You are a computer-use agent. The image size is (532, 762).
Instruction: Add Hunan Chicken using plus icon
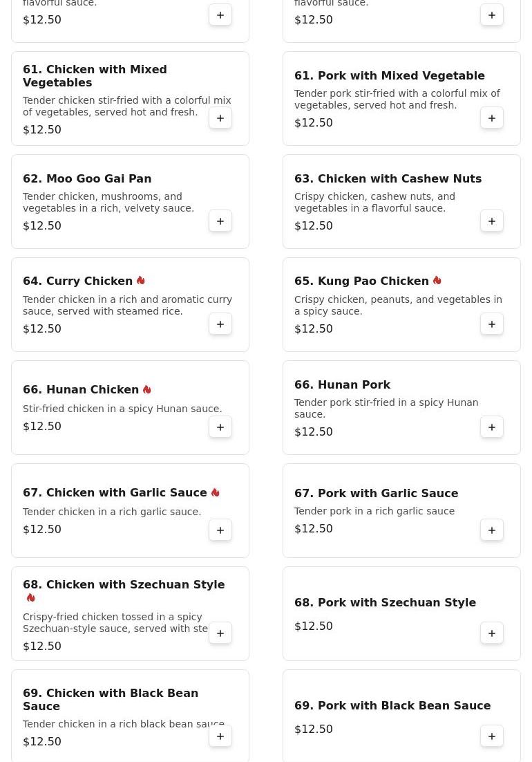point(220,427)
